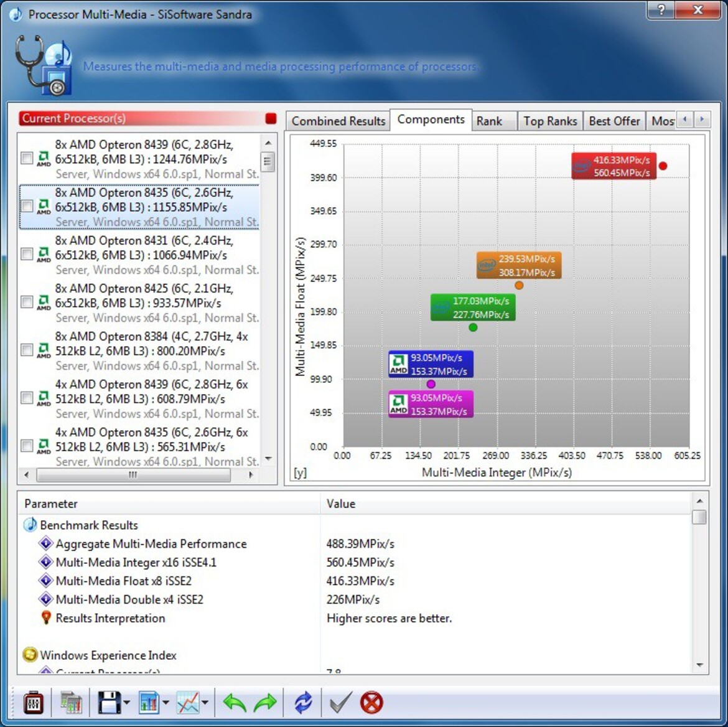Viewport: 728px width, 727px height.
Task: Click the Sandra app icon in the title bar
Action: (x=16, y=14)
